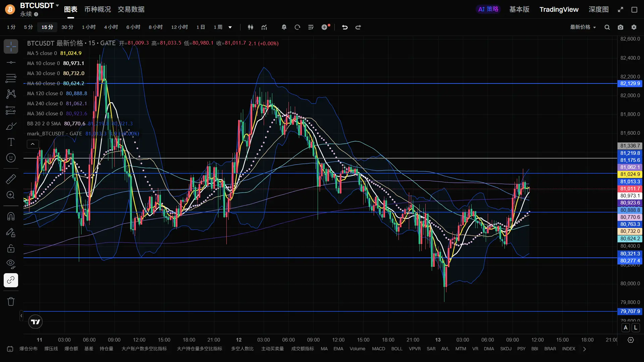
Task: Open chart settings gear in toolbar
Action: coord(634,27)
